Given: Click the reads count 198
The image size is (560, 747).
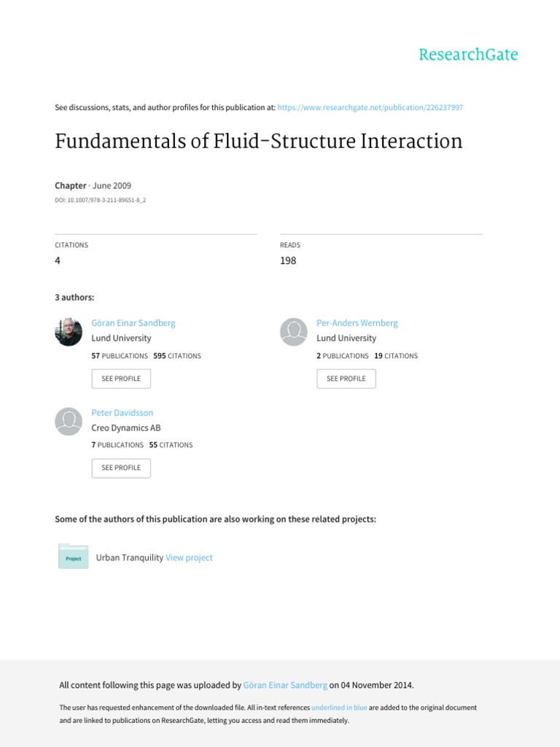Looking at the screenshot, I should (x=288, y=260).
